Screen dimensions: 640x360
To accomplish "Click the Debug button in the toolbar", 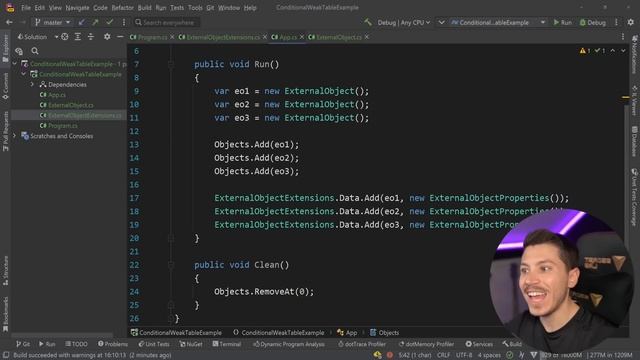I will click(x=593, y=22).
